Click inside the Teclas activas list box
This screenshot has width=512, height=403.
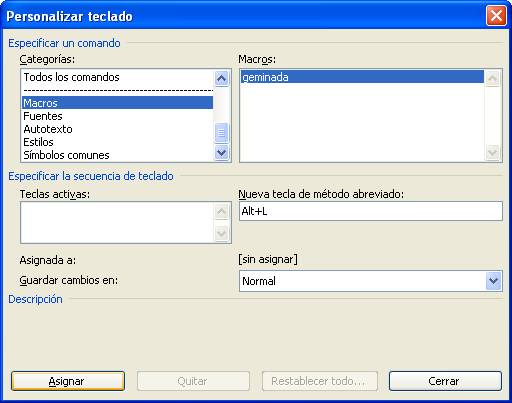[117, 222]
